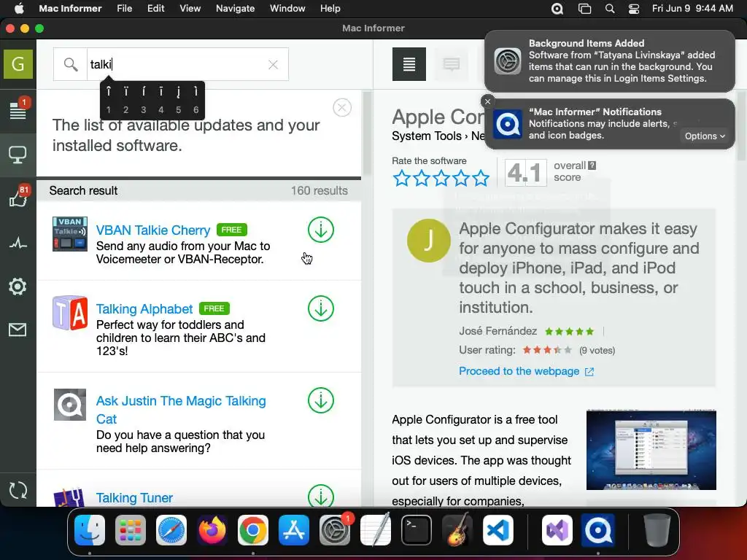747x560 pixels.
Task: Dismiss the updates info banner with circled X
Action: click(342, 108)
